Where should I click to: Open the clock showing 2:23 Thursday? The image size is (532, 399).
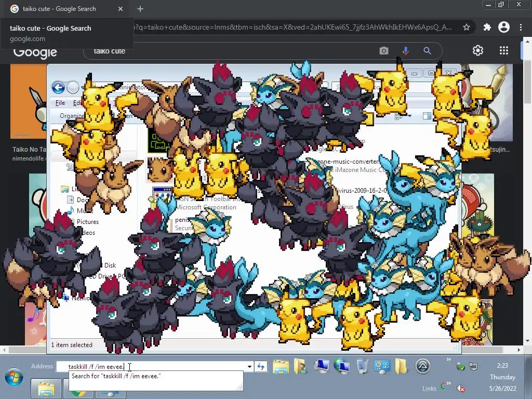pyautogui.click(x=502, y=377)
